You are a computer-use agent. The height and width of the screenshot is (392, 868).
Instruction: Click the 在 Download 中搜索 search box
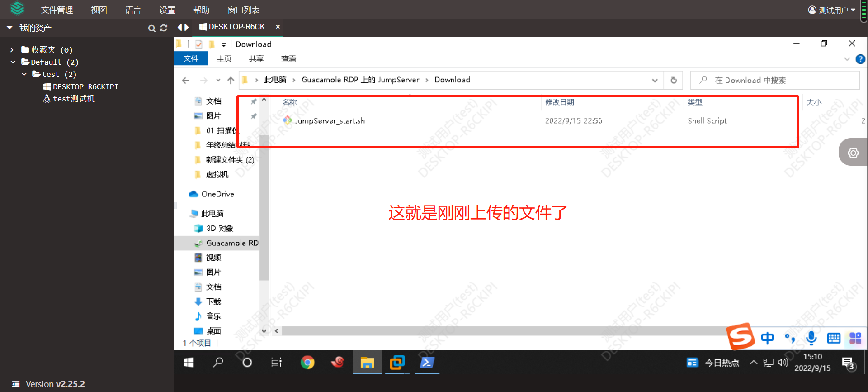tap(775, 80)
